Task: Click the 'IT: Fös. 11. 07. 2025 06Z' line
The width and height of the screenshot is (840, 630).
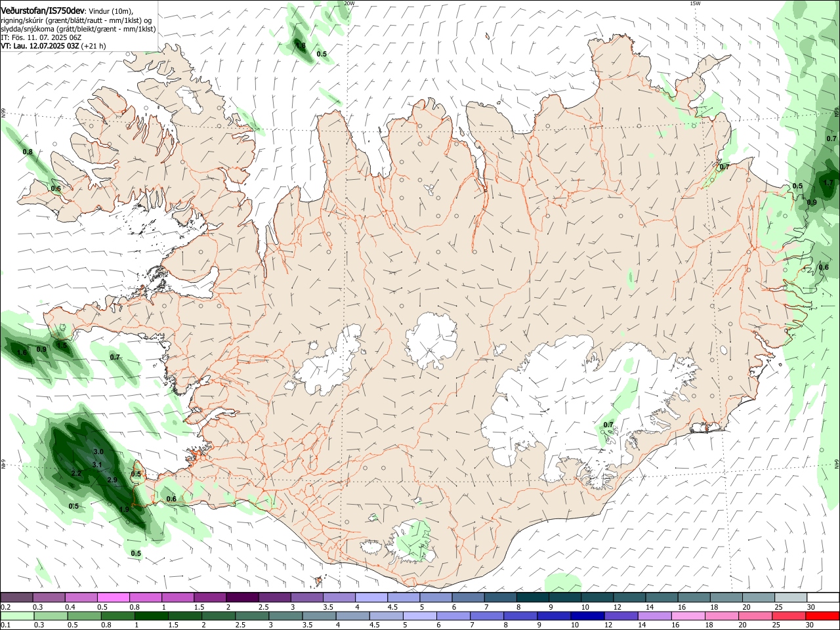Action: 41,38
